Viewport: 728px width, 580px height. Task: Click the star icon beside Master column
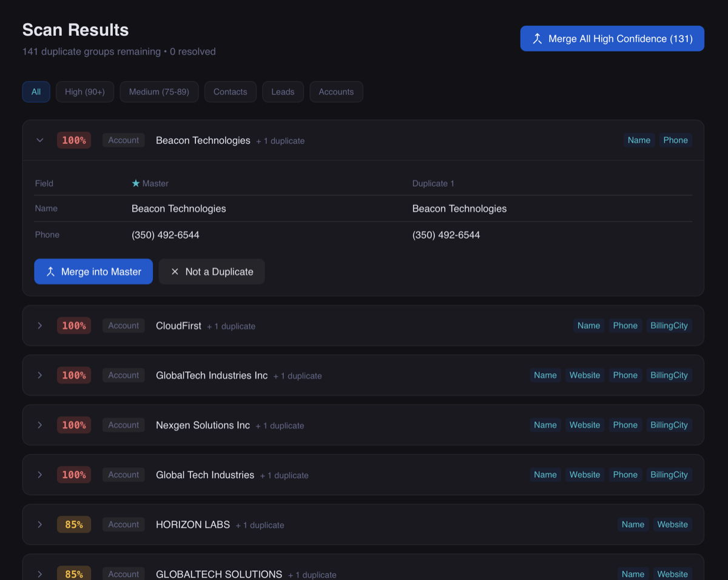tap(136, 183)
